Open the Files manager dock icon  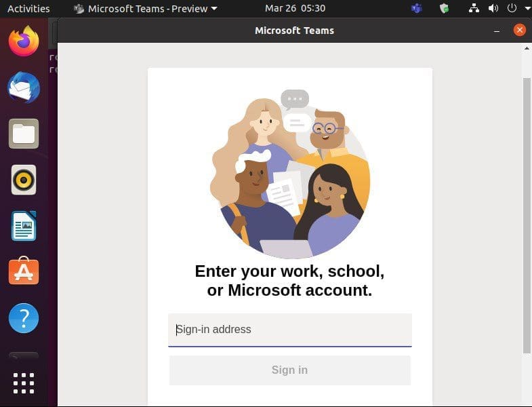coord(24,134)
